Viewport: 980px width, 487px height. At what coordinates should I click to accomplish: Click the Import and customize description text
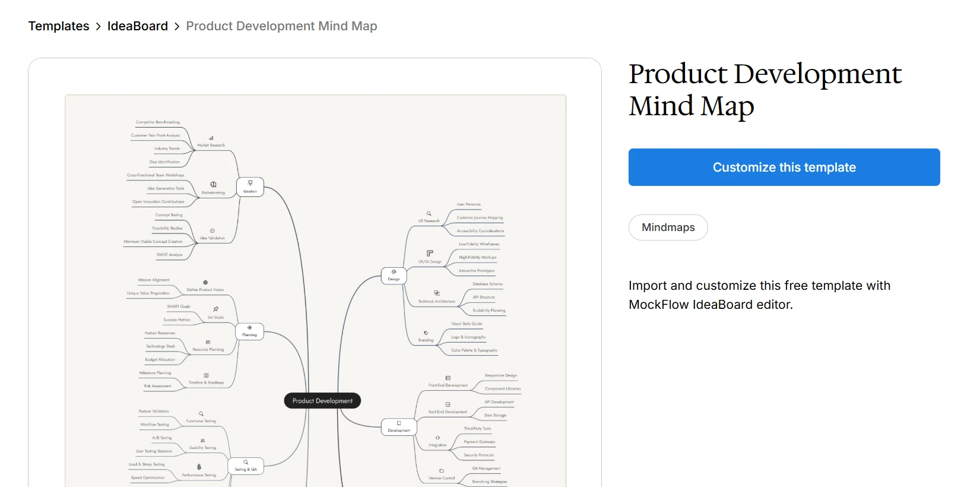click(x=760, y=295)
